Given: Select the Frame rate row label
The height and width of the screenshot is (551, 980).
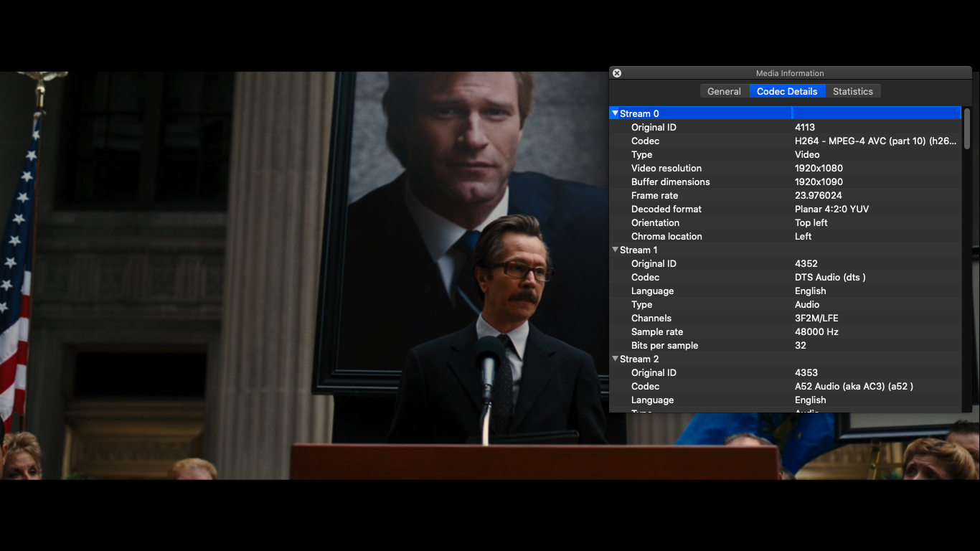Looking at the screenshot, I should (654, 195).
